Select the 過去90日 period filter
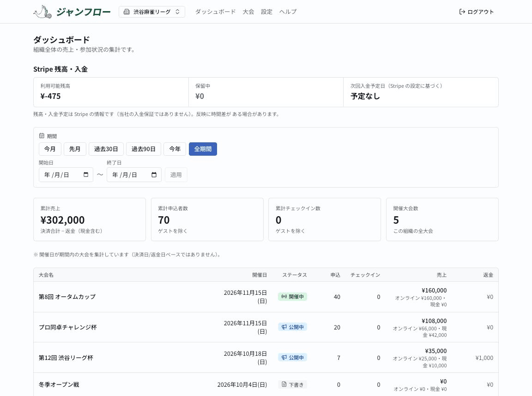This screenshot has width=532, height=396. click(x=144, y=149)
